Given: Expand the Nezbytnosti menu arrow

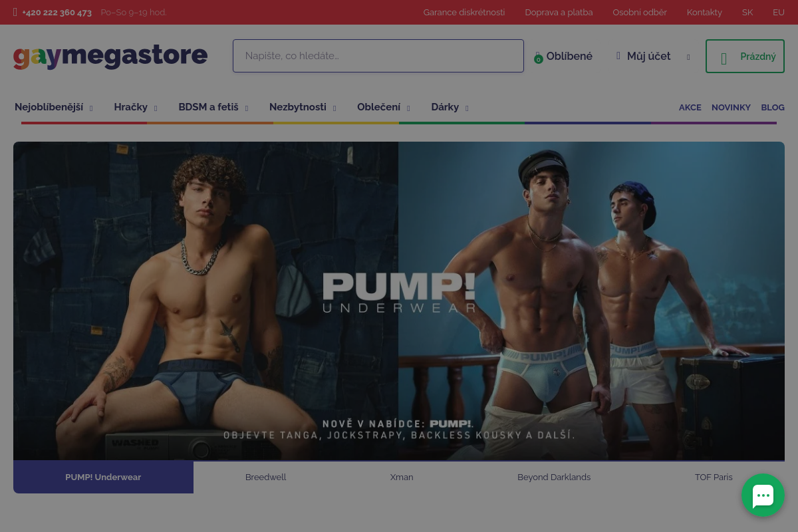Looking at the screenshot, I should point(334,108).
